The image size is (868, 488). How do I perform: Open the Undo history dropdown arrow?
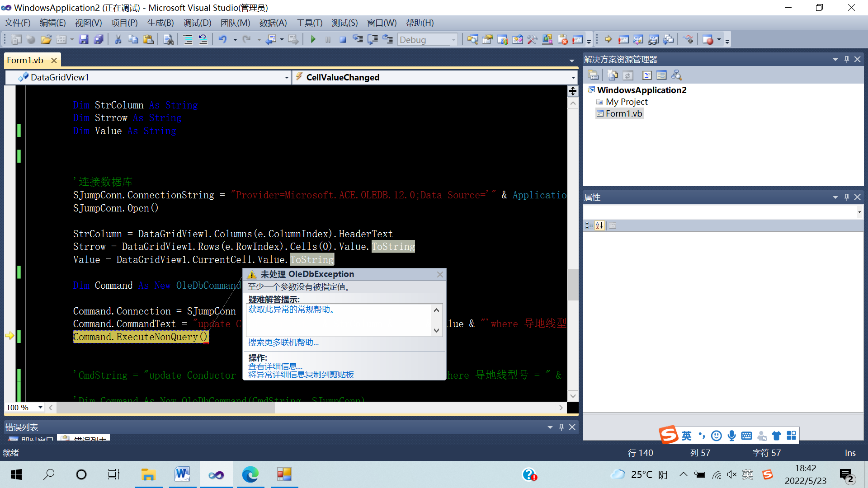coord(235,40)
